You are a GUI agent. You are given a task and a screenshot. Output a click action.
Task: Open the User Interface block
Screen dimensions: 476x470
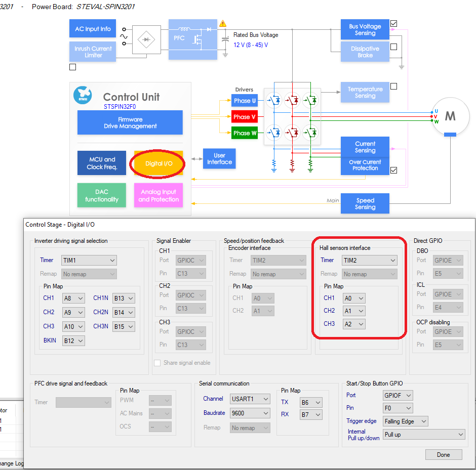coord(219,158)
